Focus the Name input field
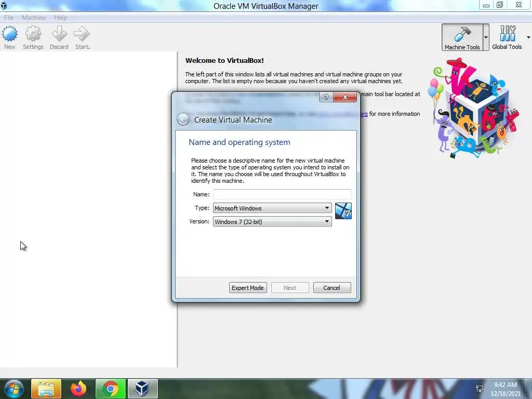The width and height of the screenshot is (532, 399). point(282,194)
